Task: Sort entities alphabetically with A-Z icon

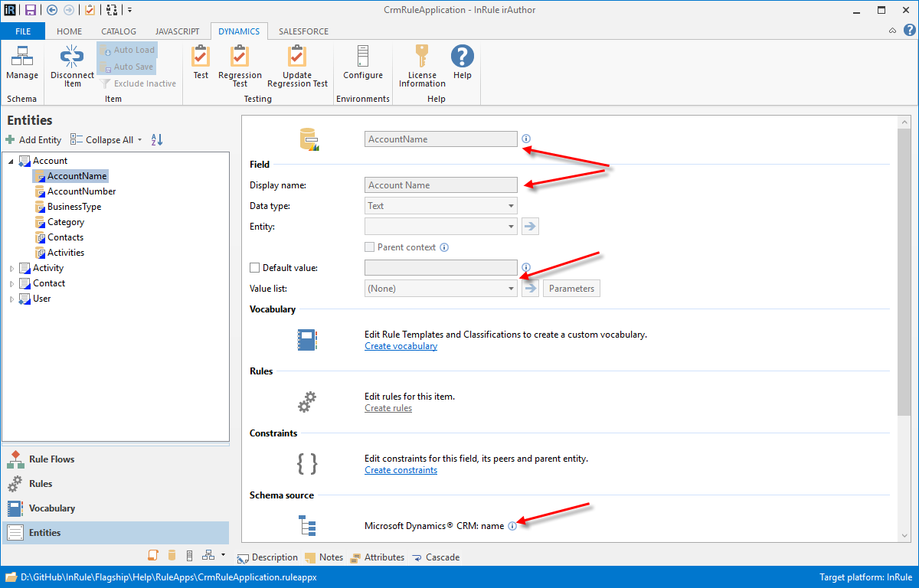Action: pos(156,140)
